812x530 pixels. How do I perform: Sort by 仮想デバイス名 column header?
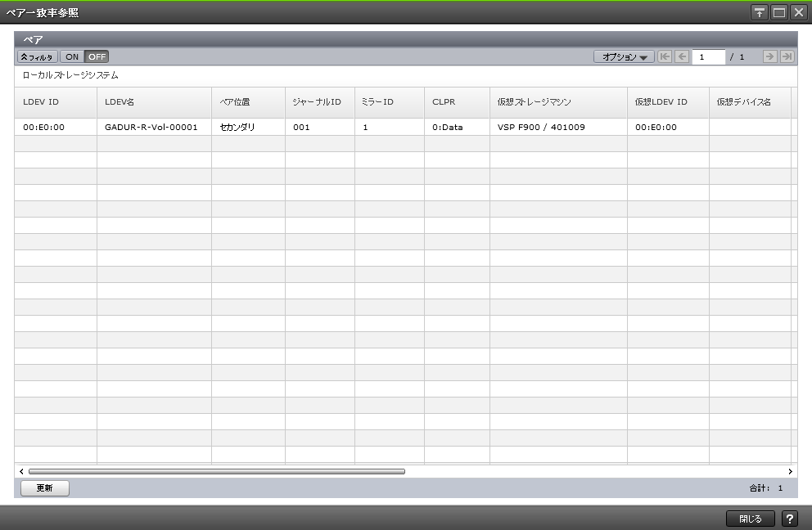pos(750,102)
